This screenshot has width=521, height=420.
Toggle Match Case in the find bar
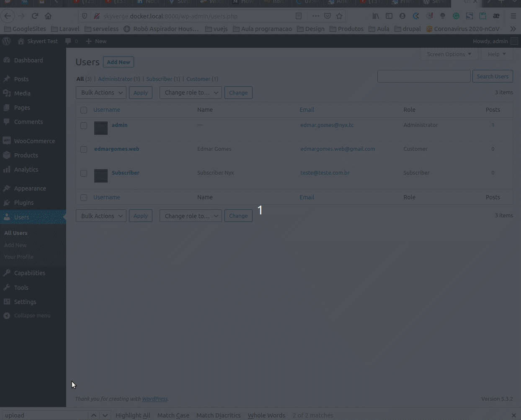(x=173, y=415)
